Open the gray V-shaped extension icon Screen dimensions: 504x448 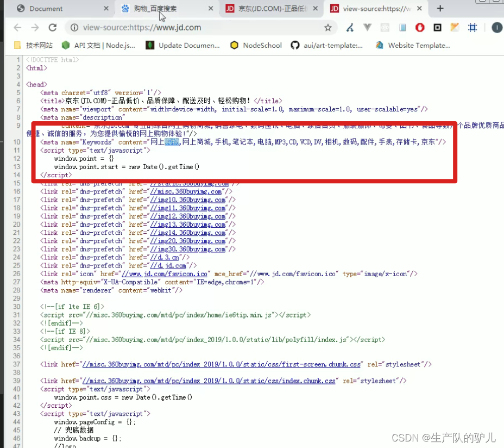(367, 28)
